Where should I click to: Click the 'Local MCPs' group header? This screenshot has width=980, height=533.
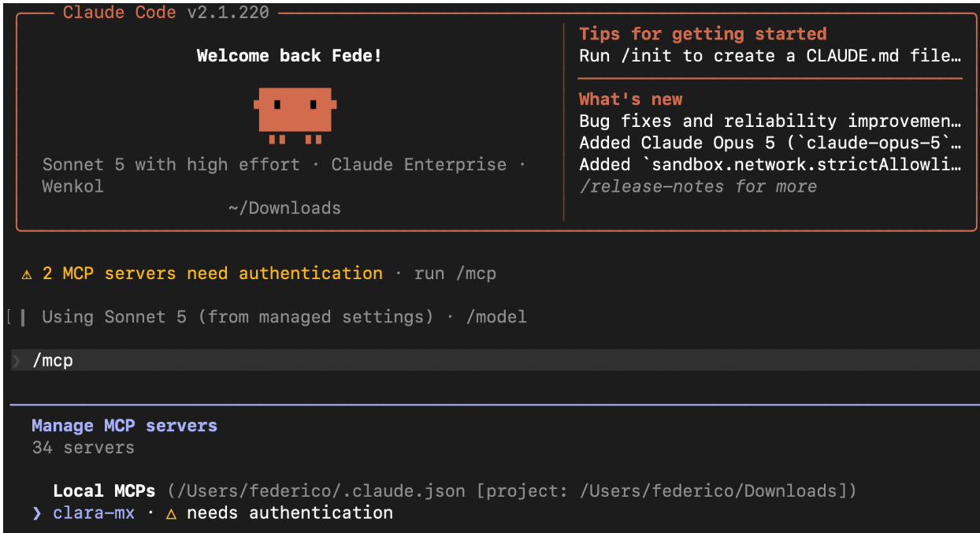104,490
